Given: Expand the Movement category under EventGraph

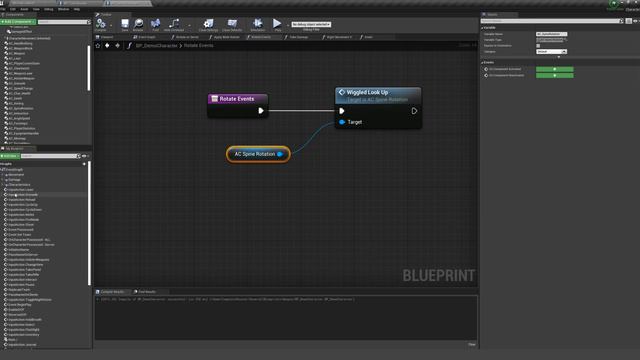Looking at the screenshot, I should point(3,175).
